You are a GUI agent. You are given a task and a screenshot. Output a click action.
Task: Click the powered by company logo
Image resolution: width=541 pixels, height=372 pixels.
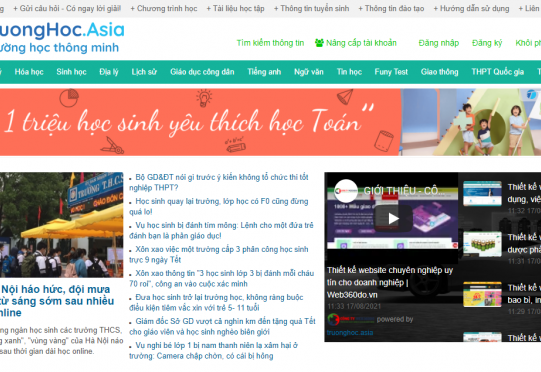point(351,319)
